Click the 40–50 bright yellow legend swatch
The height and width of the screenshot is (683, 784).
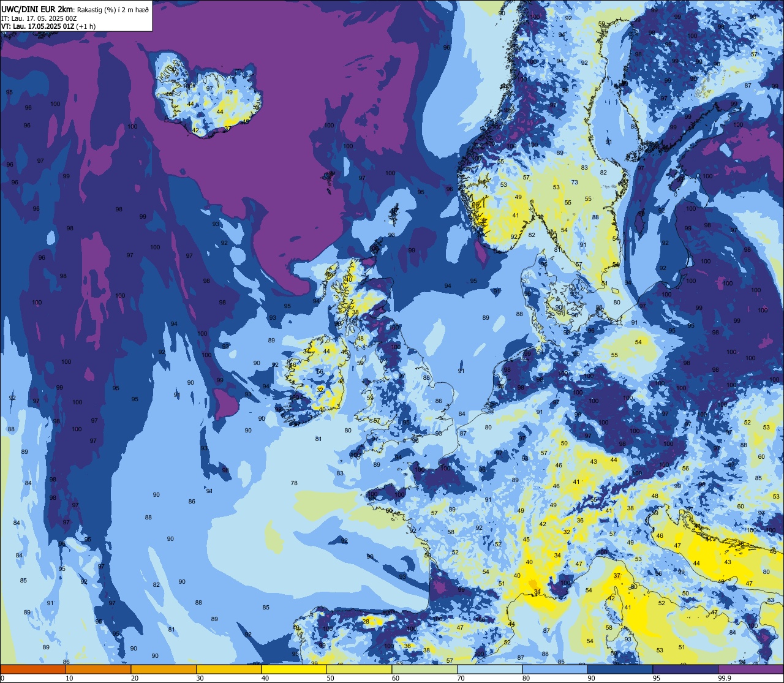point(294,669)
